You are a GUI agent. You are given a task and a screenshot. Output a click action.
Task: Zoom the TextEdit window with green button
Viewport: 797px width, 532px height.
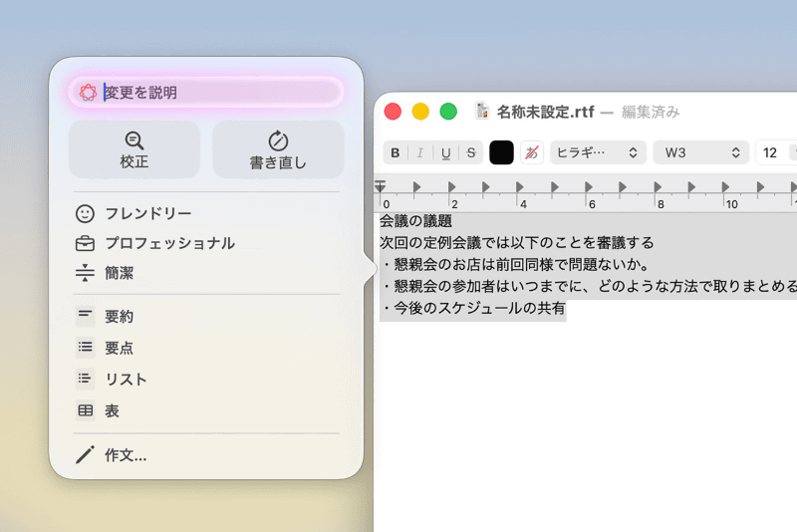point(448,112)
